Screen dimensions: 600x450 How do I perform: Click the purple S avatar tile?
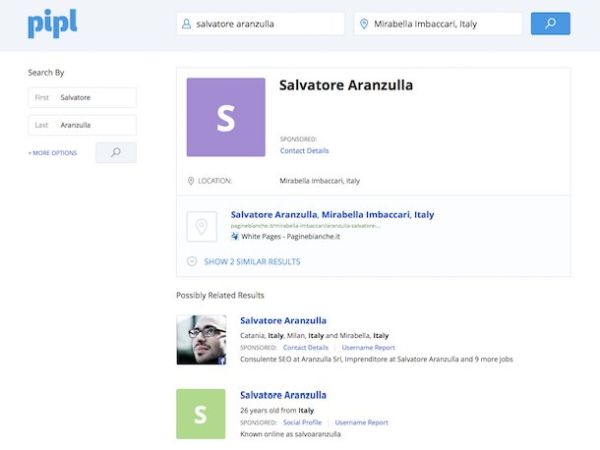(x=225, y=117)
